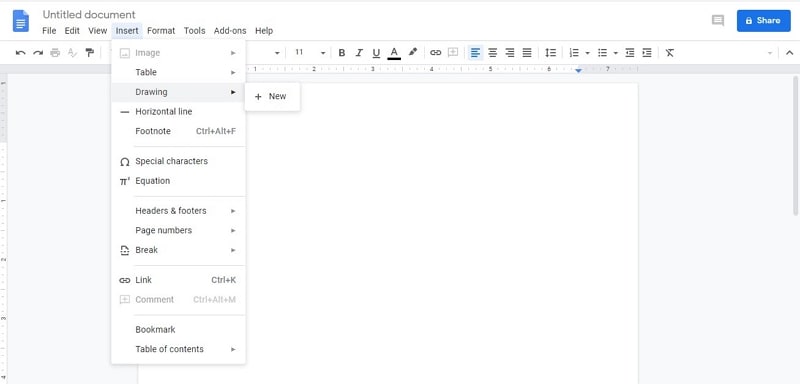Image resolution: width=800 pixels, height=384 pixels.
Task: Expand Page numbers submenu
Action: pyautogui.click(x=179, y=231)
